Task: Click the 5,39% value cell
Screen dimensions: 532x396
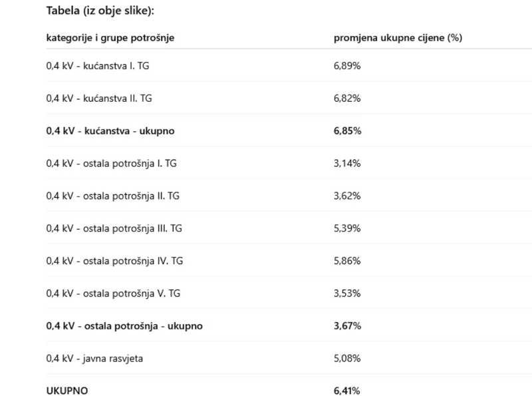Action: point(347,228)
